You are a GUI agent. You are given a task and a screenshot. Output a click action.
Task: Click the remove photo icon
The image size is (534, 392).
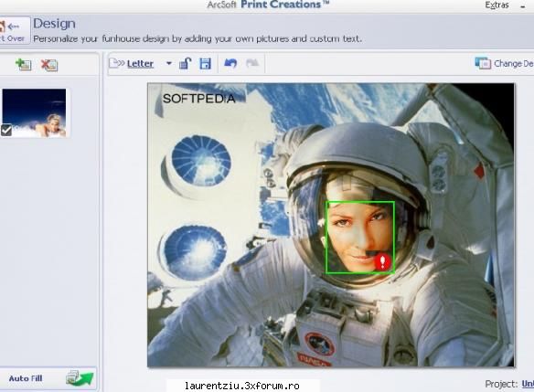point(49,65)
